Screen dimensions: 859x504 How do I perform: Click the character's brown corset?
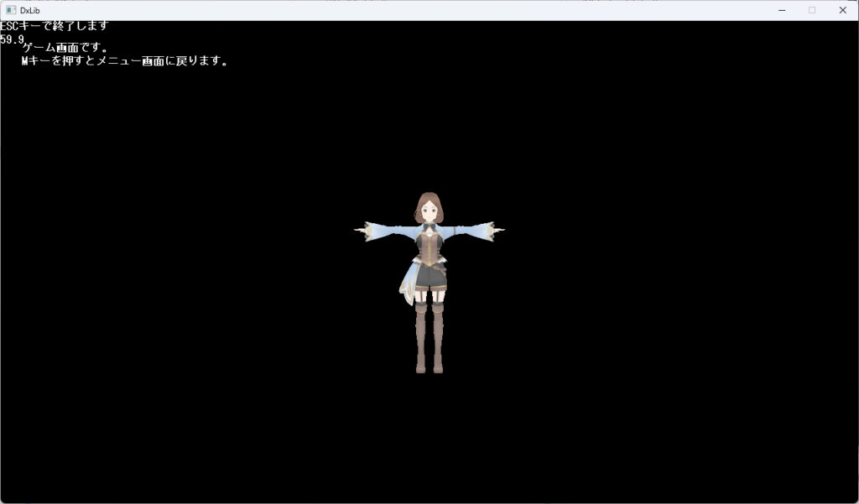[x=429, y=249]
